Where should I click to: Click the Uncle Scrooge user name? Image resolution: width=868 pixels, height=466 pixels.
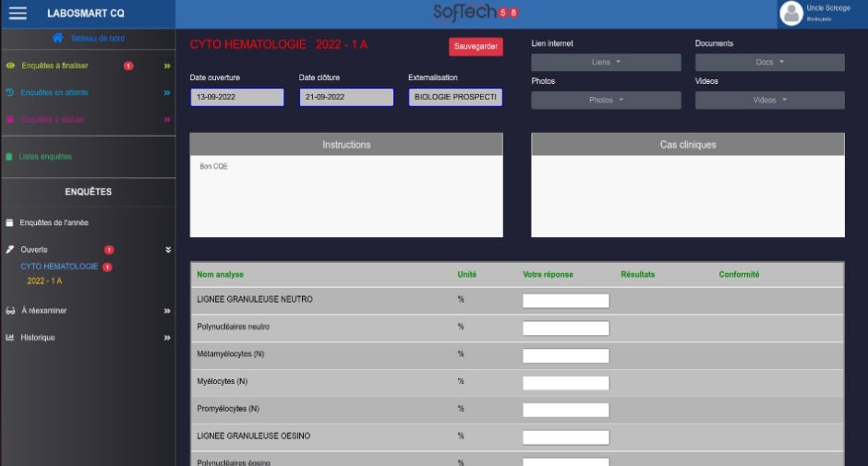(828, 7)
